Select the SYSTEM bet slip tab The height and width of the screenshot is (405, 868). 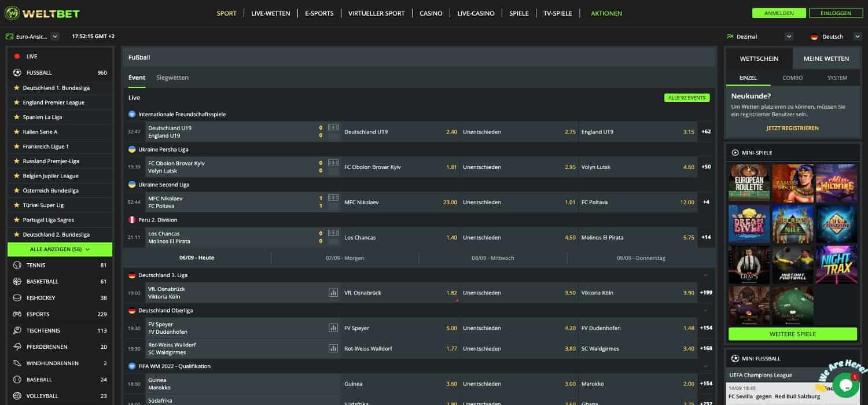(x=837, y=78)
